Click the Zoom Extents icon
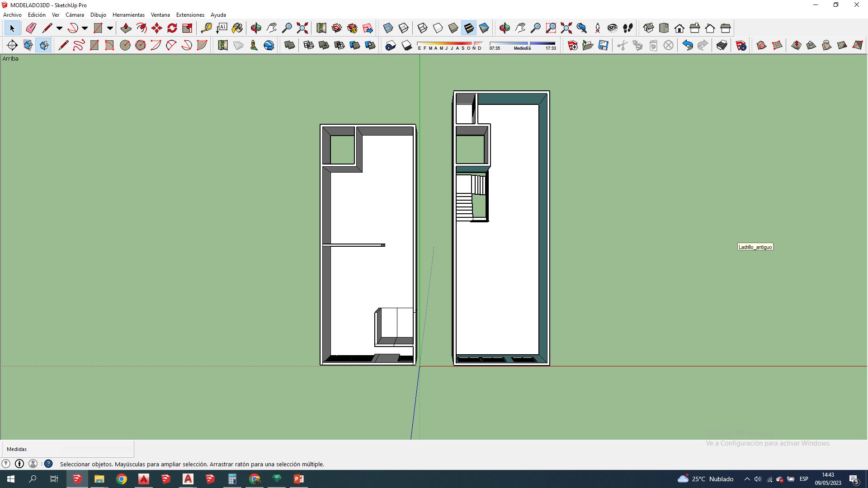This screenshot has height=488, width=868. click(x=302, y=28)
